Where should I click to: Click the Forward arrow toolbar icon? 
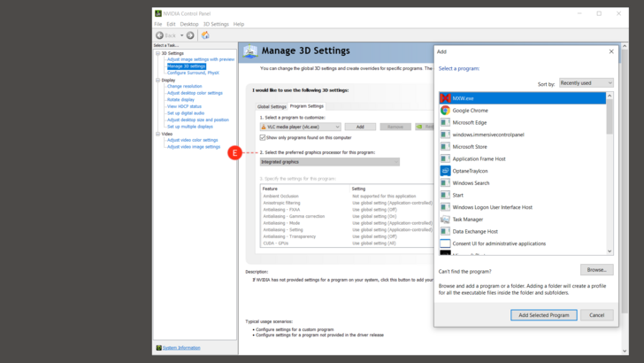click(x=190, y=35)
